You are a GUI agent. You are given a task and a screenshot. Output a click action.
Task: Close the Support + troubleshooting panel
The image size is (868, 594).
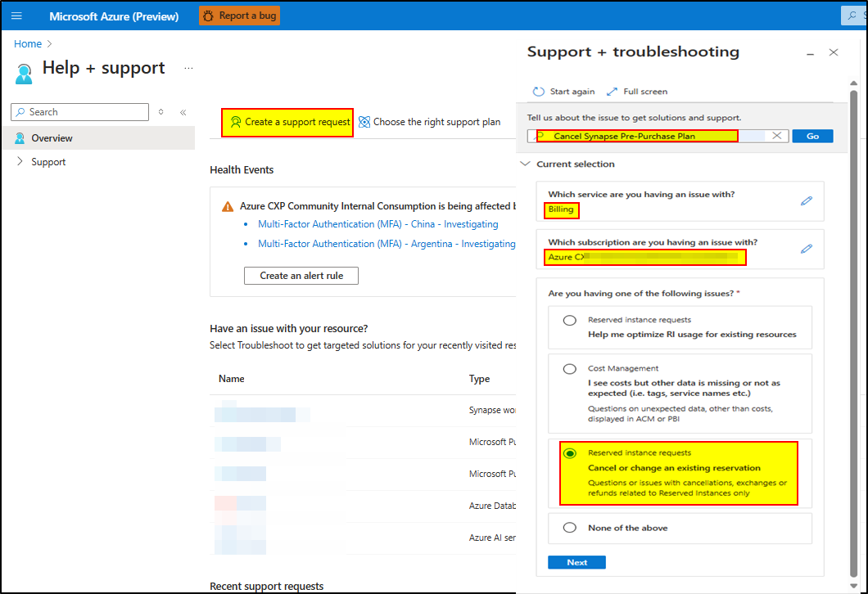point(834,52)
